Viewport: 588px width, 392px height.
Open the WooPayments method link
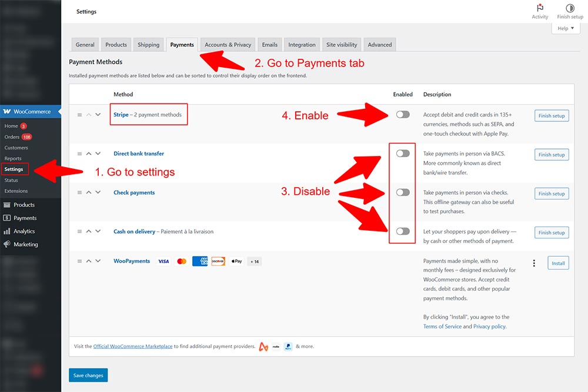point(132,261)
